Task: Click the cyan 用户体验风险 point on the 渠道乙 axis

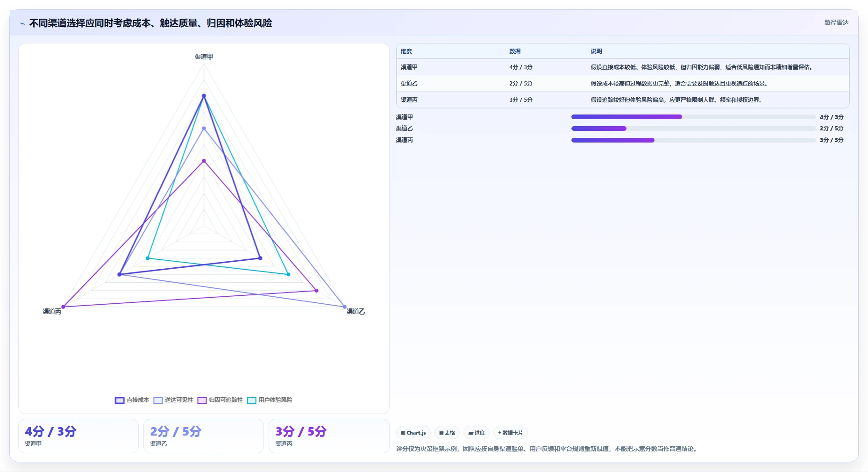Action: click(x=288, y=274)
